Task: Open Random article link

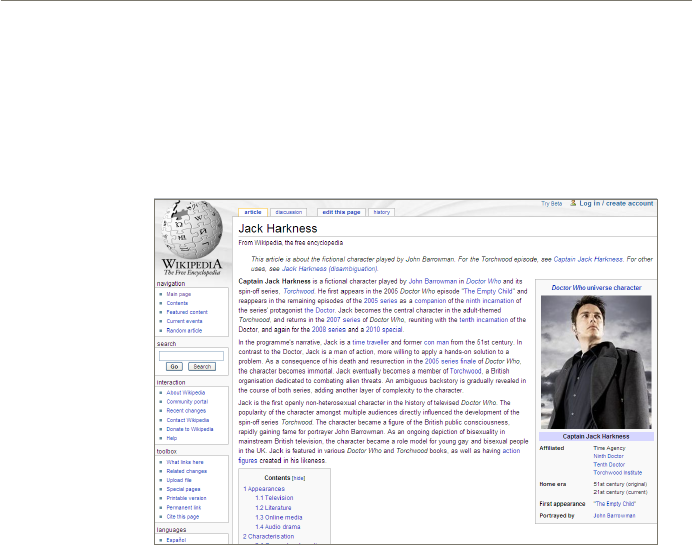Action: 184,331
